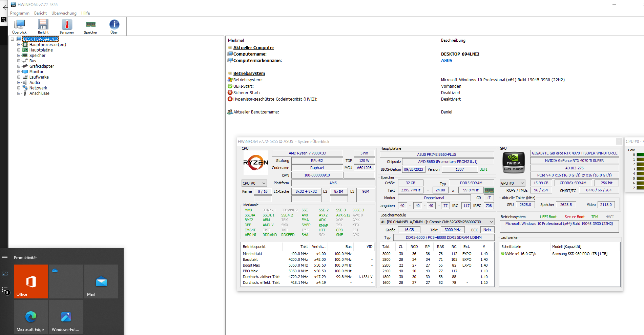Open the Corsair memory module dropdown
Image resolution: width=644 pixels, height=335 pixels.
click(437, 222)
